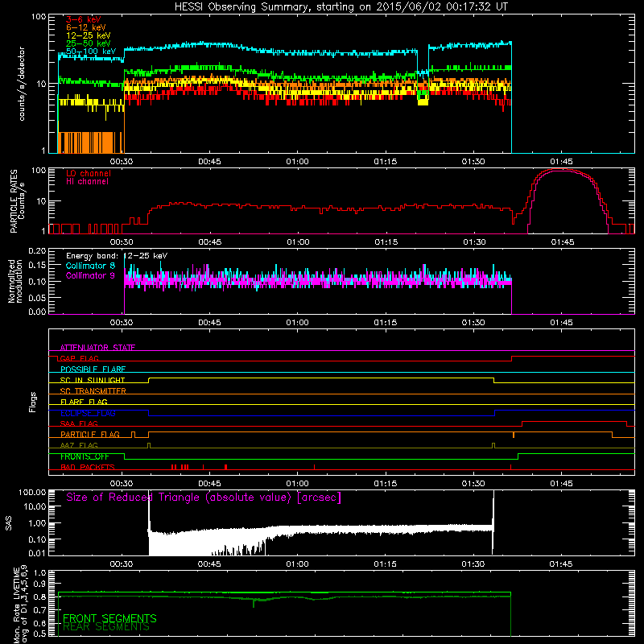The image size is (644, 644).
Task: Click the 100.00 tick value on SAS axis
Action: (31, 493)
